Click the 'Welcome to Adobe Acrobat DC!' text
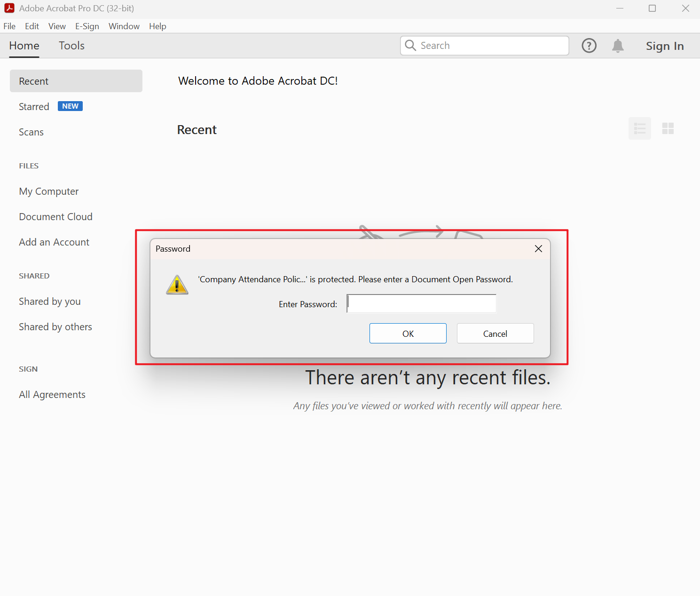The height and width of the screenshot is (596, 700). [x=258, y=81]
